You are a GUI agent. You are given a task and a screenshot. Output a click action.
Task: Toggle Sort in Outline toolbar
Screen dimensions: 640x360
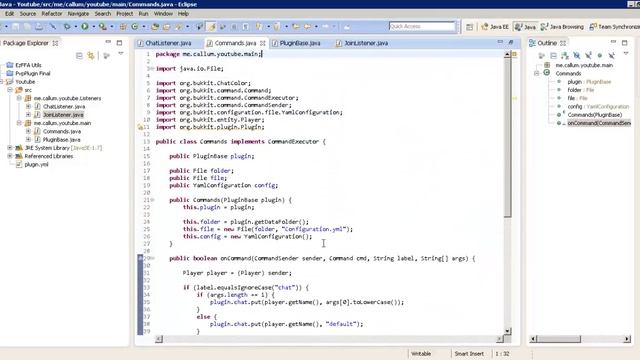click(565, 56)
